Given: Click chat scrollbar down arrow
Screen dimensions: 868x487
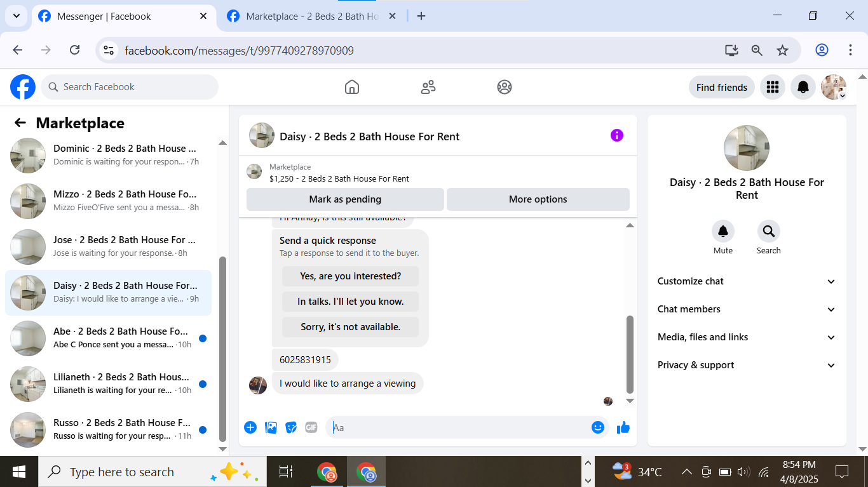Looking at the screenshot, I should [x=630, y=401].
